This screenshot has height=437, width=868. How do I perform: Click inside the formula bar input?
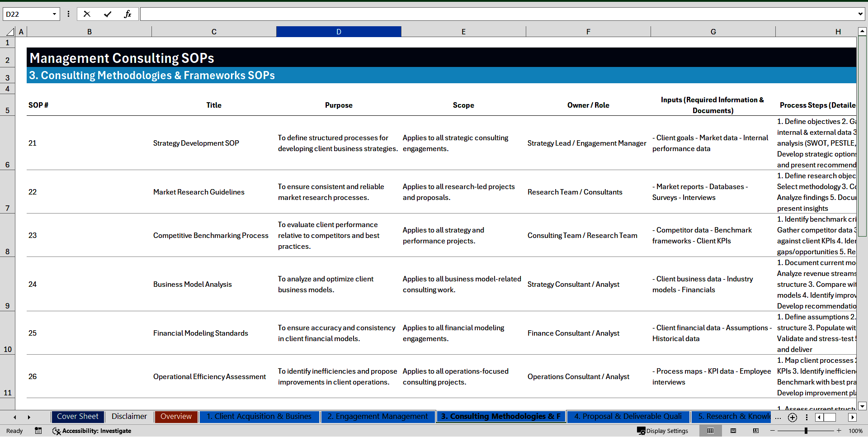coord(497,14)
